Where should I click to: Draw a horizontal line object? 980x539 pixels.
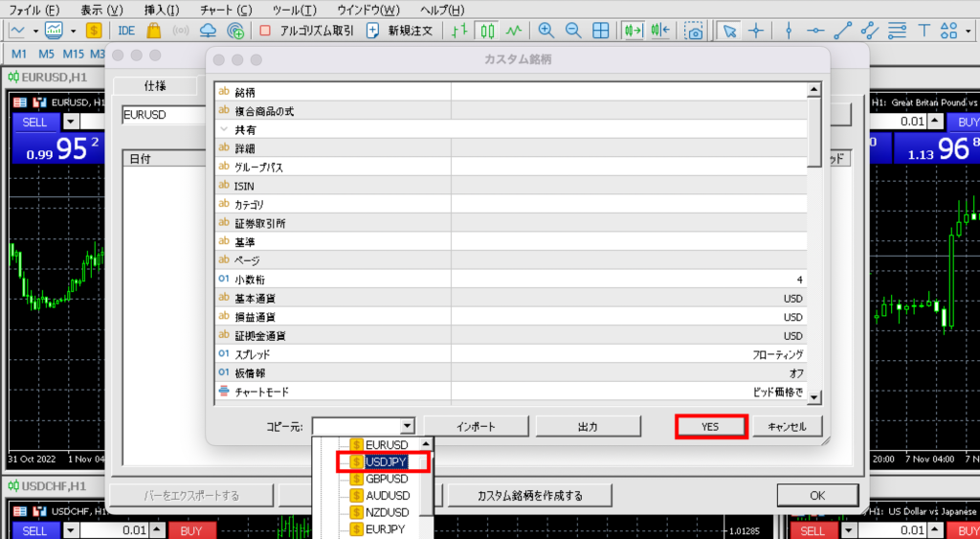tap(815, 30)
